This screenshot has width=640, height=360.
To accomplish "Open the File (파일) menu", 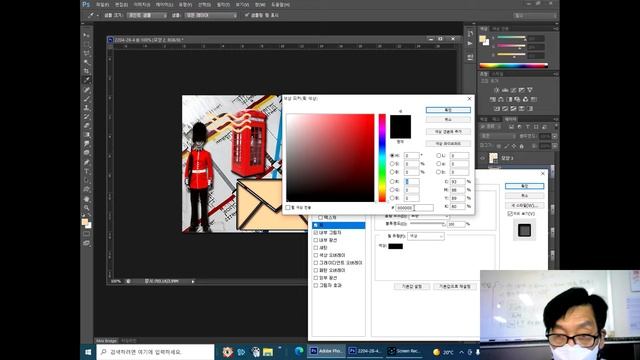I will (102, 4).
